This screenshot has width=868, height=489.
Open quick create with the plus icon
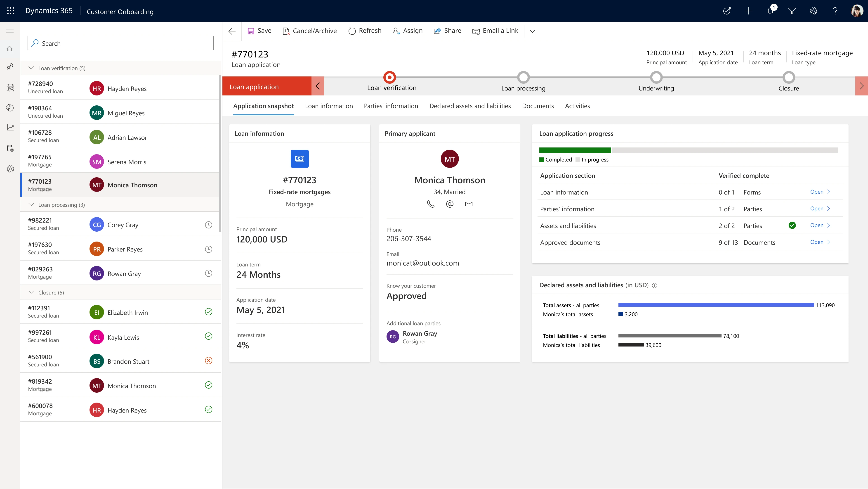748,11
